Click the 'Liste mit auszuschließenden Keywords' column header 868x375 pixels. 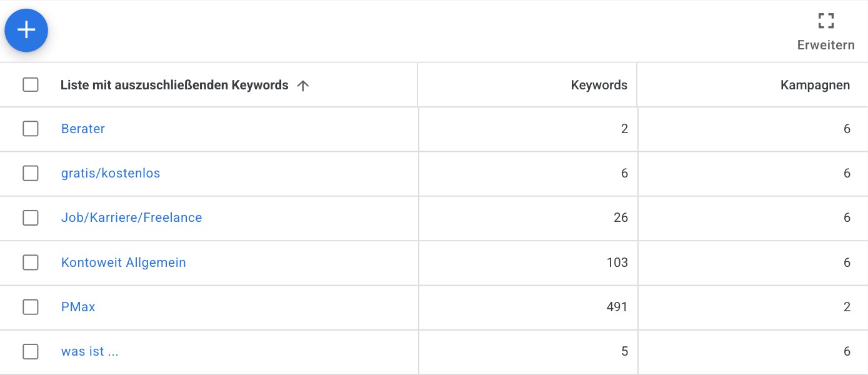[x=175, y=84]
